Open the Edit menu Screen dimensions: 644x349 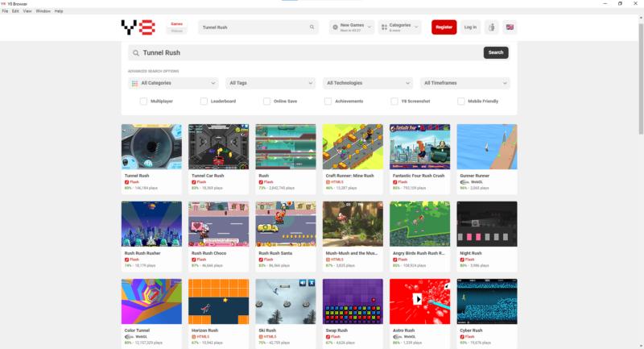coord(15,11)
